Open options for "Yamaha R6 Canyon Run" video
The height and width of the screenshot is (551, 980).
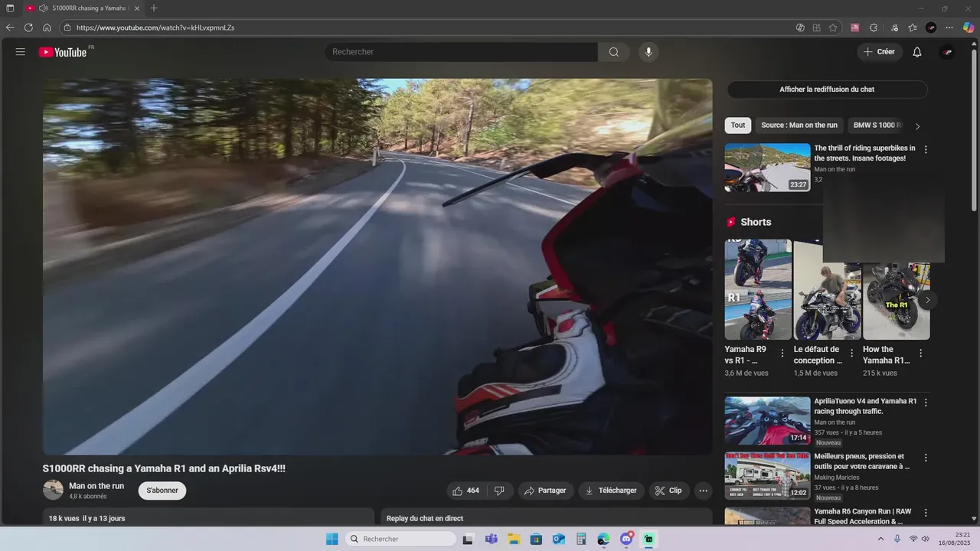pos(926,513)
